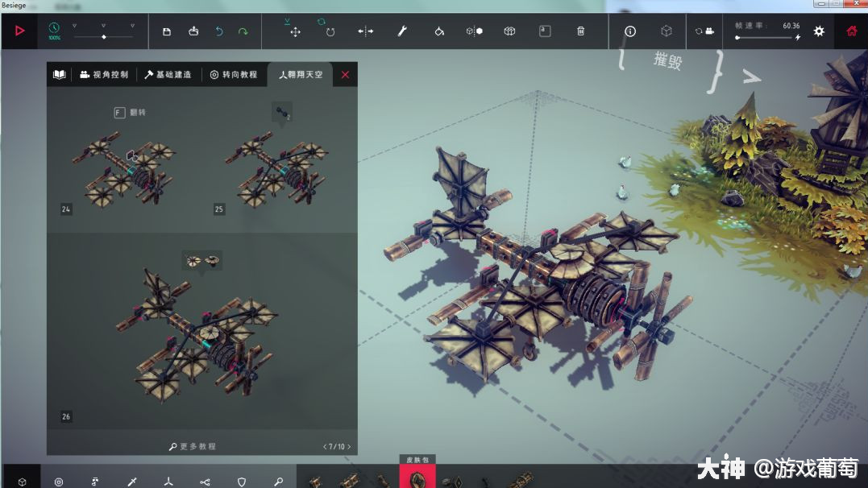Viewport: 868px width, 488px height.
Task: Click the frame rate value 60.36
Action: tap(791, 26)
